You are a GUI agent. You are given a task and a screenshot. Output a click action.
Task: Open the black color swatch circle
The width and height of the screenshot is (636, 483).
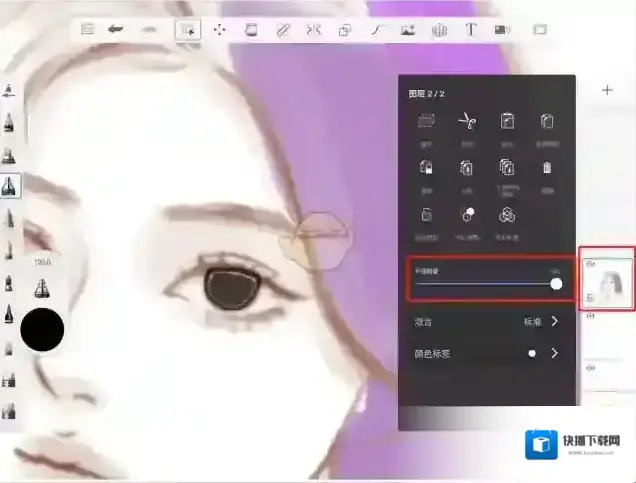tap(42, 330)
